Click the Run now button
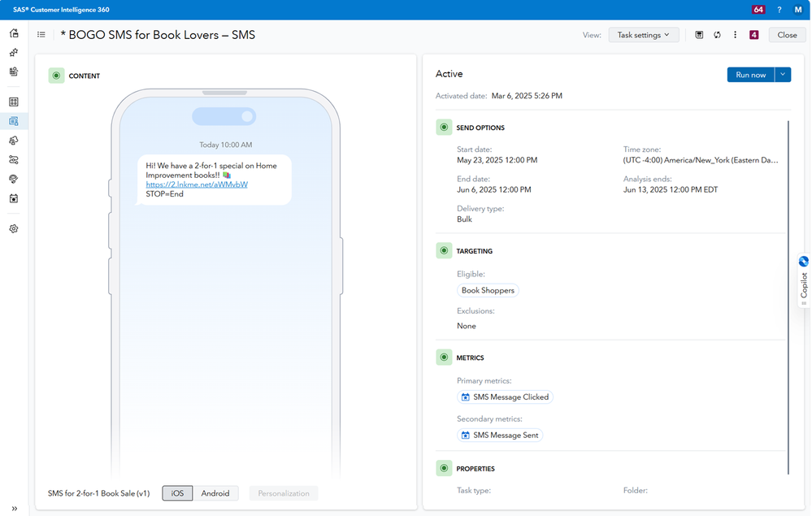The width and height of the screenshot is (812, 516). coord(750,75)
